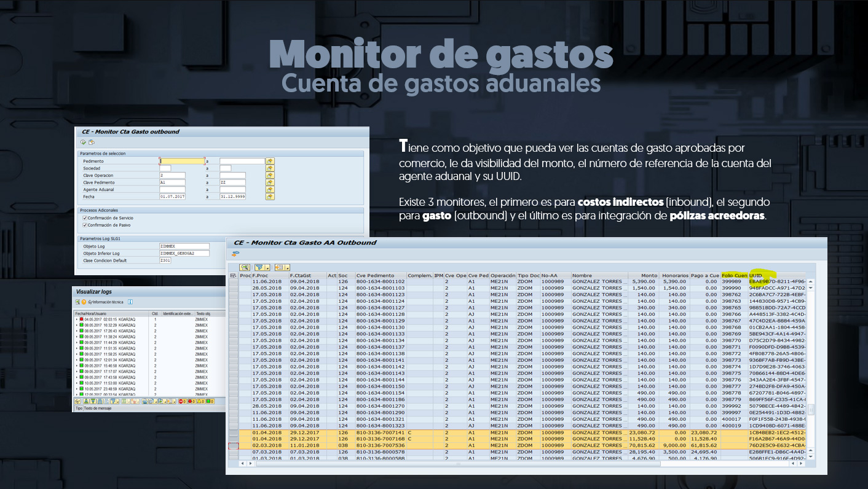Click select-all corner icon of results grid
This screenshot has height=489, width=868.
click(x=233, y=275)
